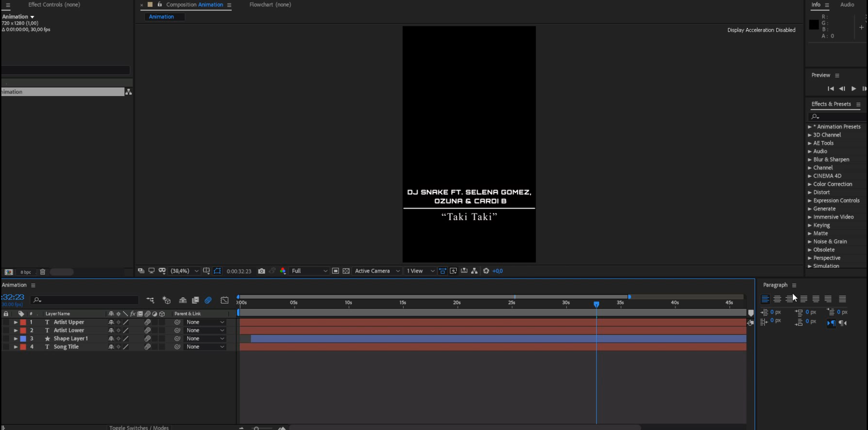This screenshot has width=868, height=430.
Task: Expand Shape Layer 1 properties
Action: click(x=15, y=339)
